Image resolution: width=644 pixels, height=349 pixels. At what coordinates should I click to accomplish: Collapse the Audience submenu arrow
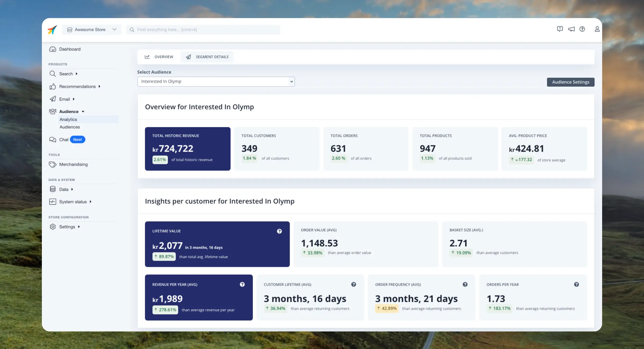click(x=83, y=112)
